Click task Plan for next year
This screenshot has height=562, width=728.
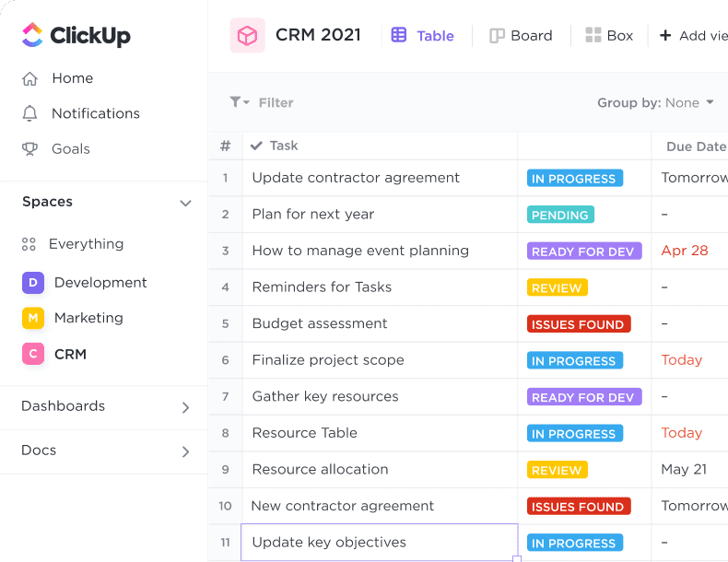[x=313, y=215]
